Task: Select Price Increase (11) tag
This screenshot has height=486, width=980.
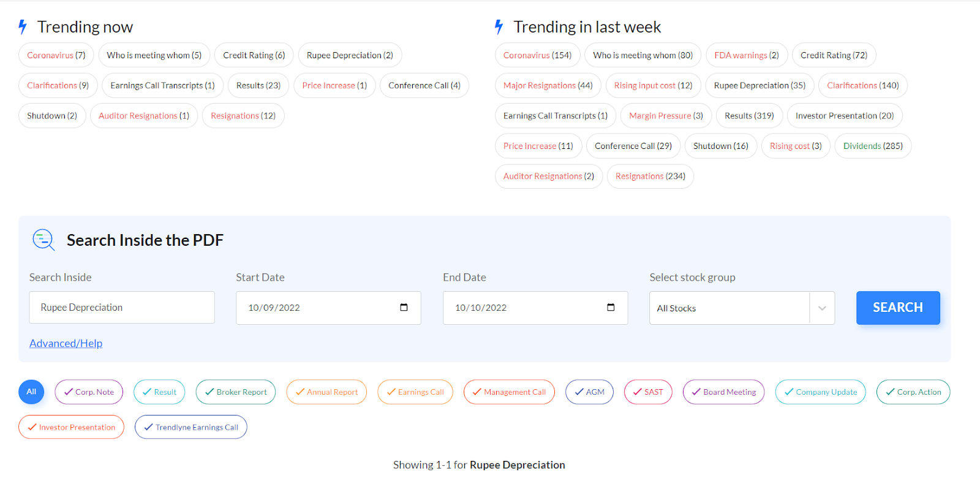Action: point(538,146)
